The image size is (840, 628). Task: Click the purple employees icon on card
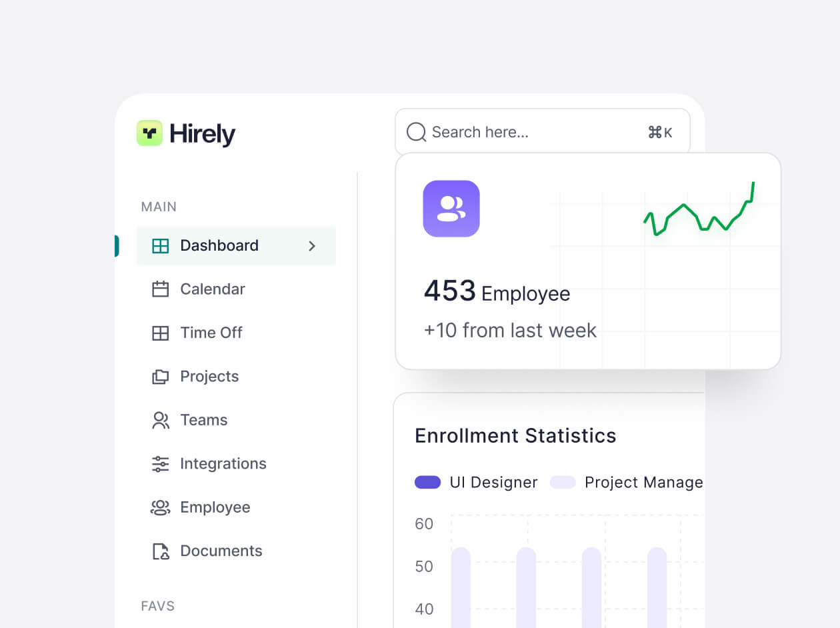pos(451,209)
